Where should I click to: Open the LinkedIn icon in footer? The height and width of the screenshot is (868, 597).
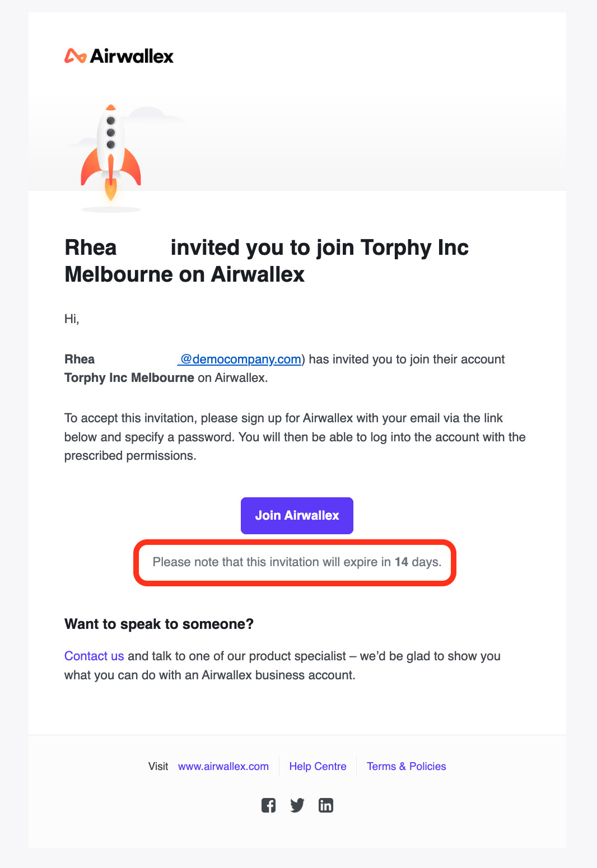click(326, 805)
